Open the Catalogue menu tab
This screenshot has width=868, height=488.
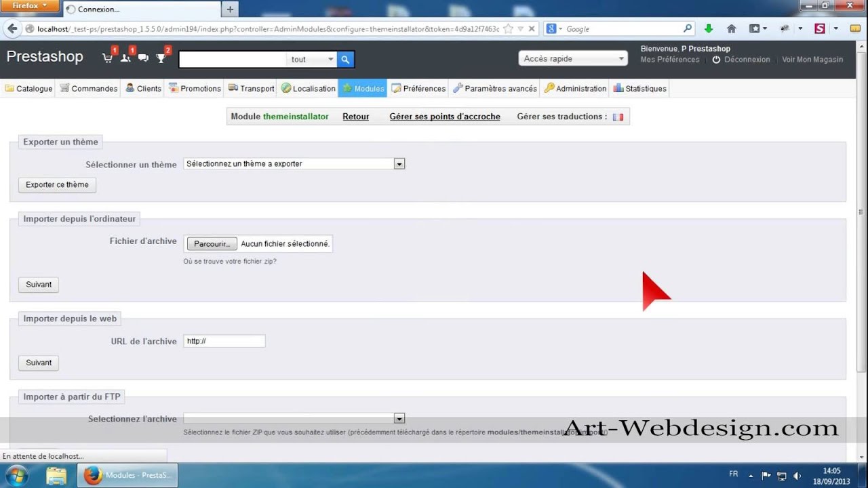(x=28, y=89)
